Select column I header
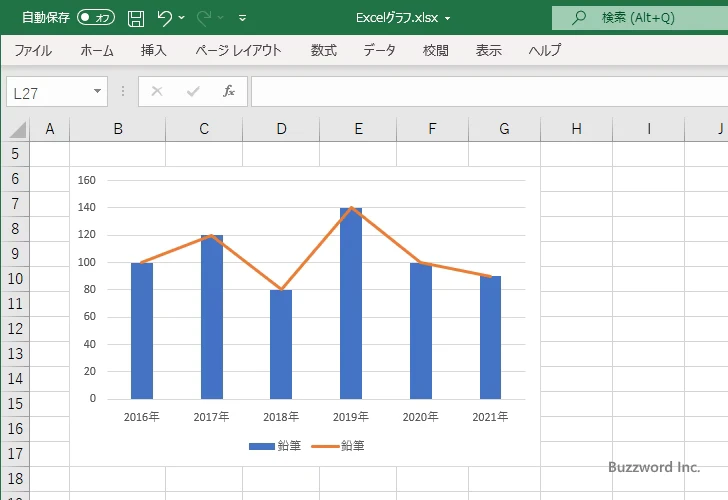Viewport: 728px width, 500px height. tap(649, 129)
